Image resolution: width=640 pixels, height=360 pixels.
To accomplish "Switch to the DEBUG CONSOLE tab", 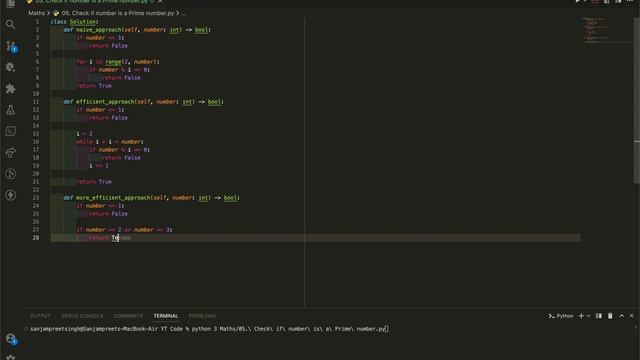I will 82,316.
